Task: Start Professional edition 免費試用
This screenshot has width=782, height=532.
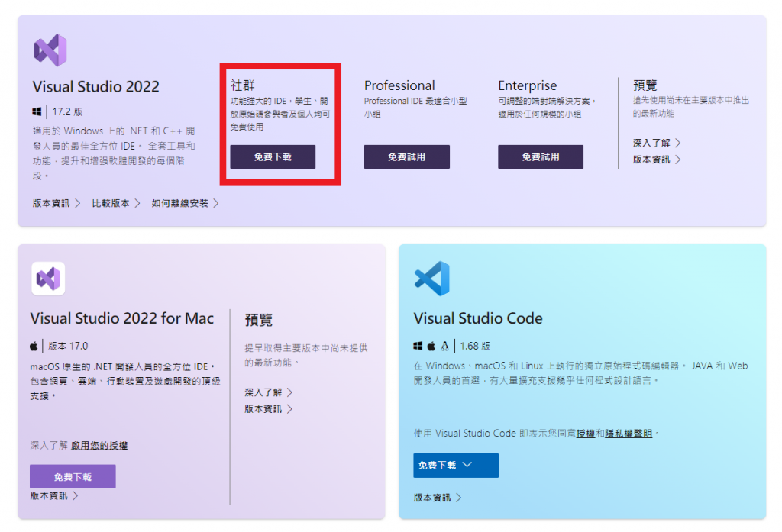Action: (x=406, y=156)
